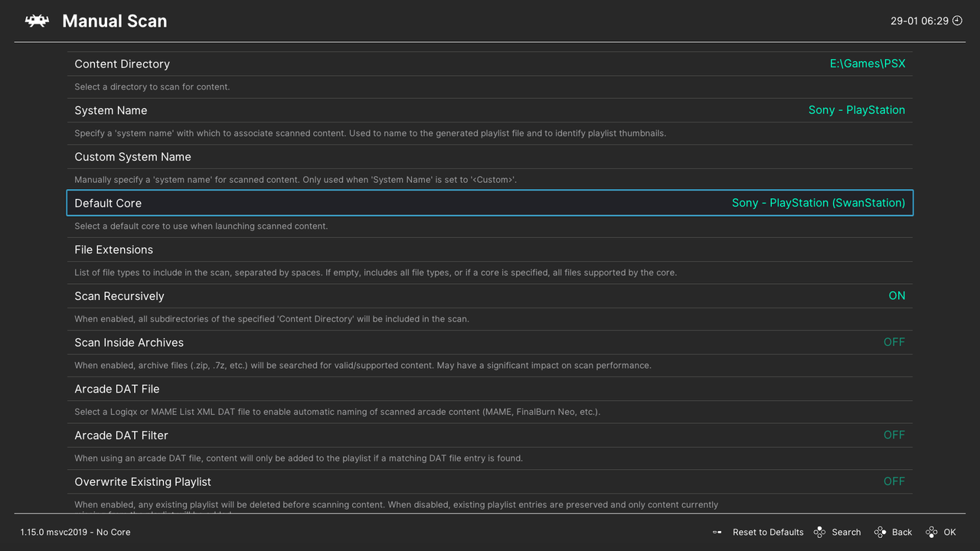Click description starting 'When enabled, archive files'

(x=363, y=365)
